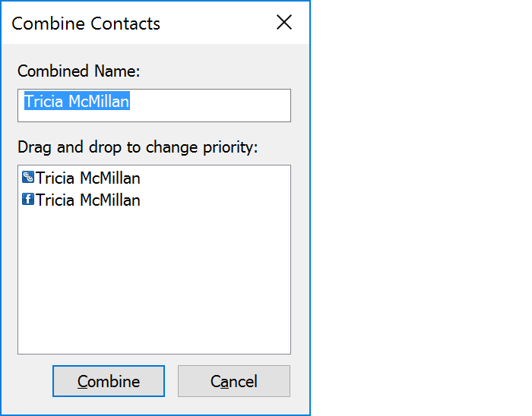Click empty title bar space beside the title
The width and height of the screenshot is (532, 416).
(217, 22)
